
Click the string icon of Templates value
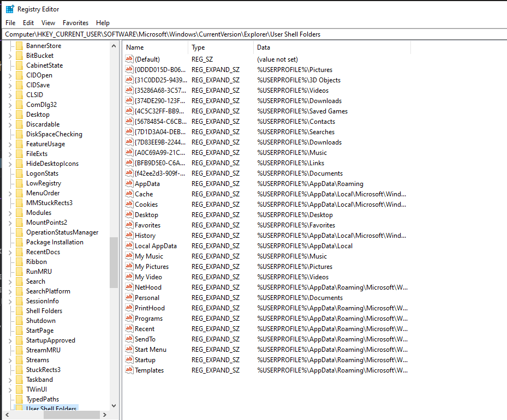(129, 370)
